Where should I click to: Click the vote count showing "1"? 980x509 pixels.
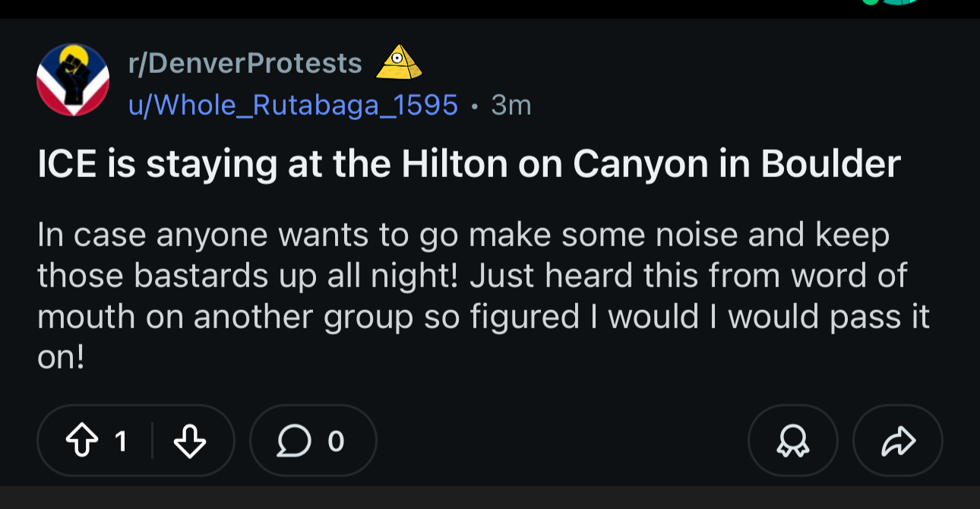(120, 441)
